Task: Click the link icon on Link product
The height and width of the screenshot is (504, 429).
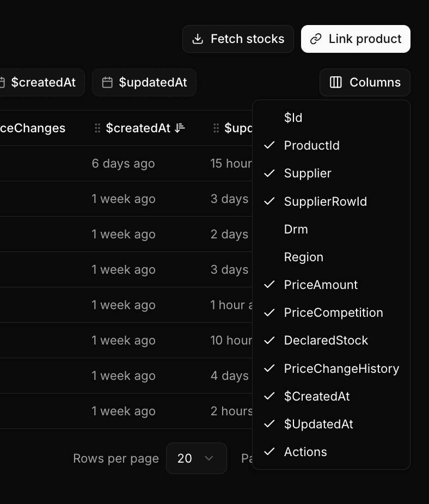Action: tap(316, 39)
